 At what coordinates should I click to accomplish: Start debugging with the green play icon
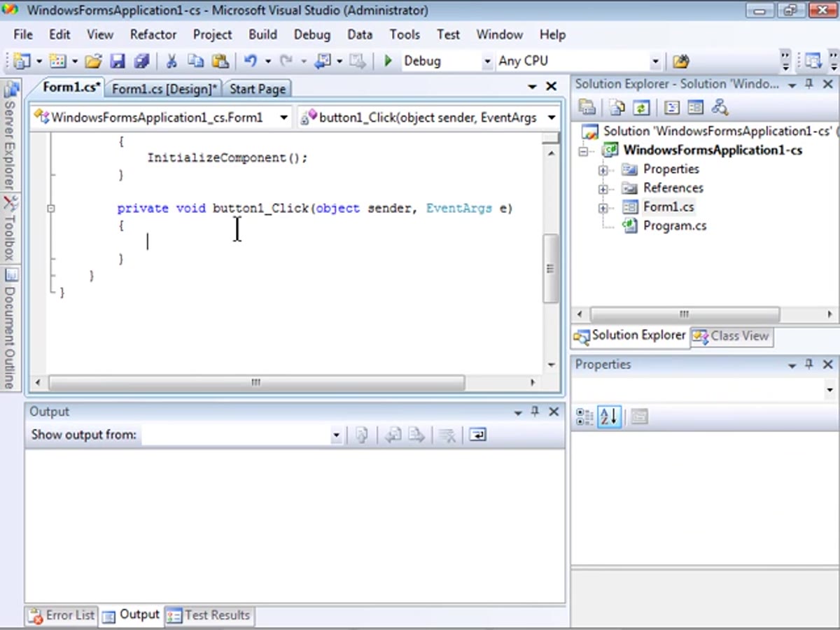coord(388,62)
